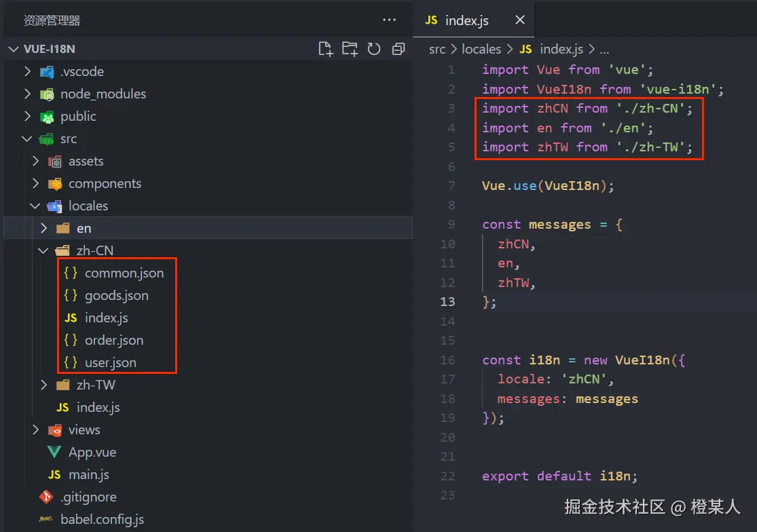Click line number 13 in the gutter

[x=447, y=302]
